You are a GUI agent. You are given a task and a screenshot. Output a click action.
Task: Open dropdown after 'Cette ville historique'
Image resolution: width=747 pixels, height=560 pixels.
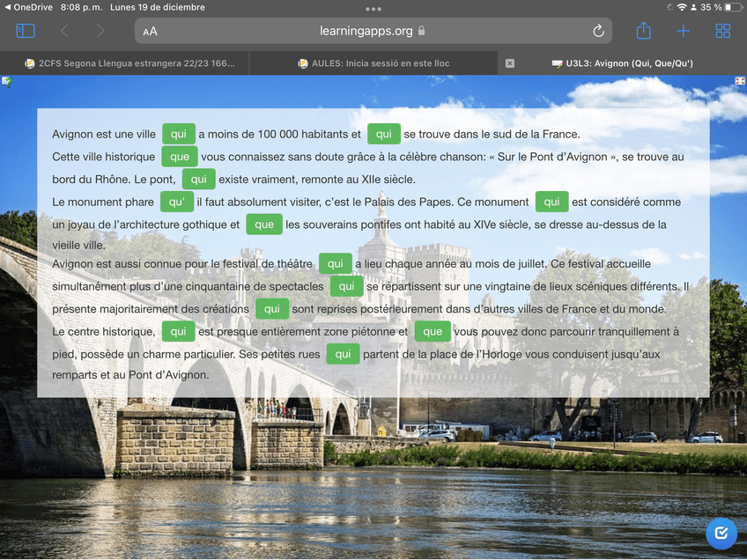pyautogui.click(x=180, y=157)
